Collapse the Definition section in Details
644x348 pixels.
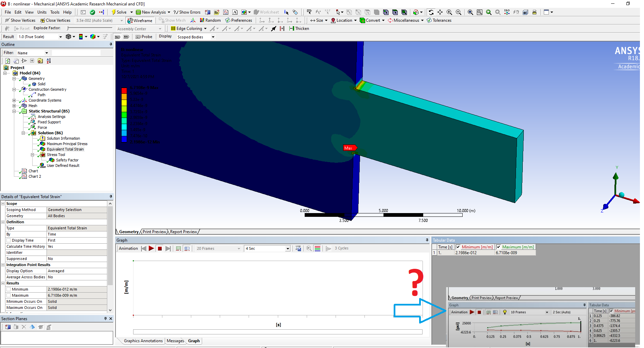coord(3,222)
